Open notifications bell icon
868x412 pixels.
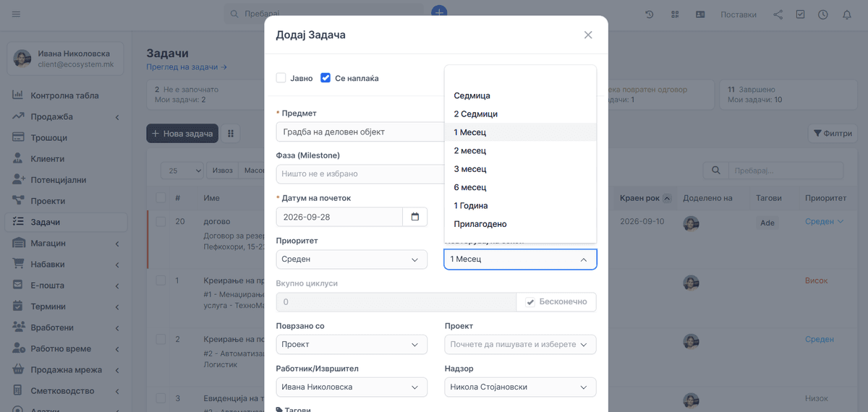tap(846, 14)
